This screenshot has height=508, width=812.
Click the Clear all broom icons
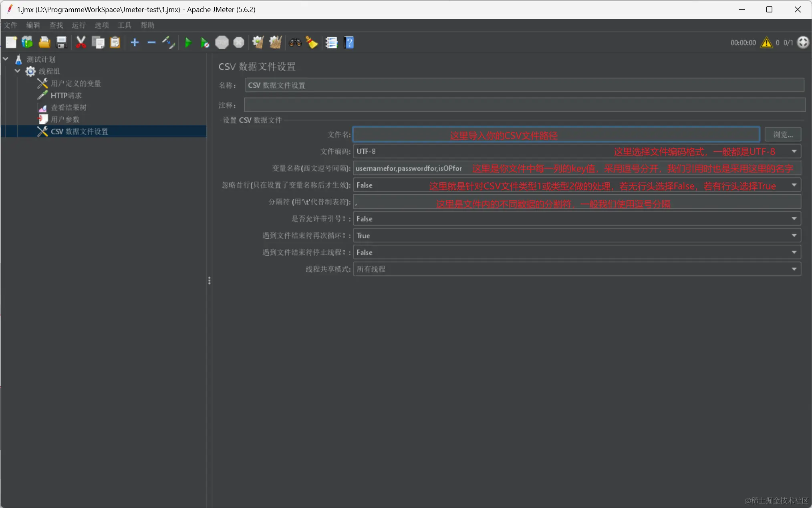[x=276, y=42]
